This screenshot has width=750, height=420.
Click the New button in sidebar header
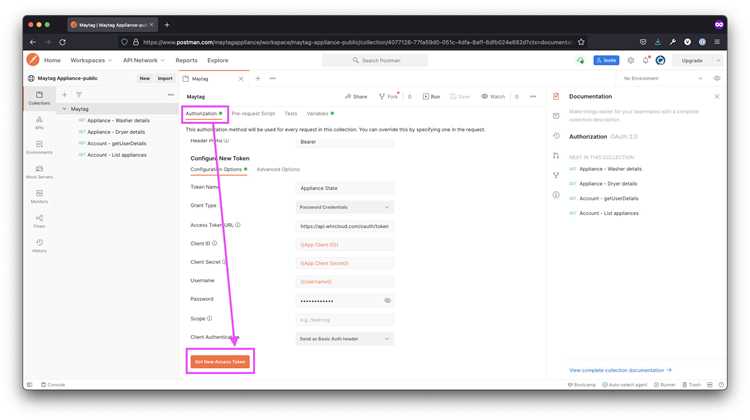pyautogui.click(x=144, y=78)
